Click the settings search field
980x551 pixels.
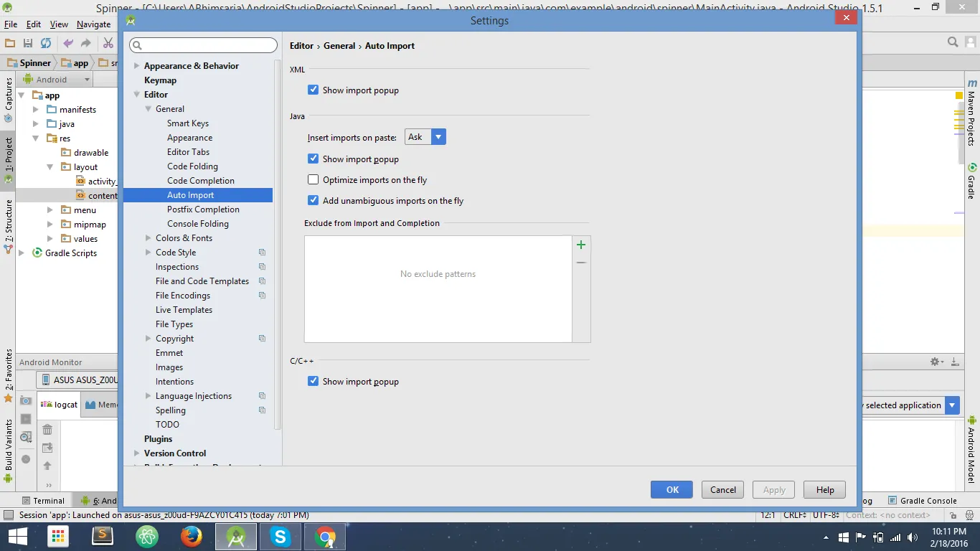coord(203,45)
